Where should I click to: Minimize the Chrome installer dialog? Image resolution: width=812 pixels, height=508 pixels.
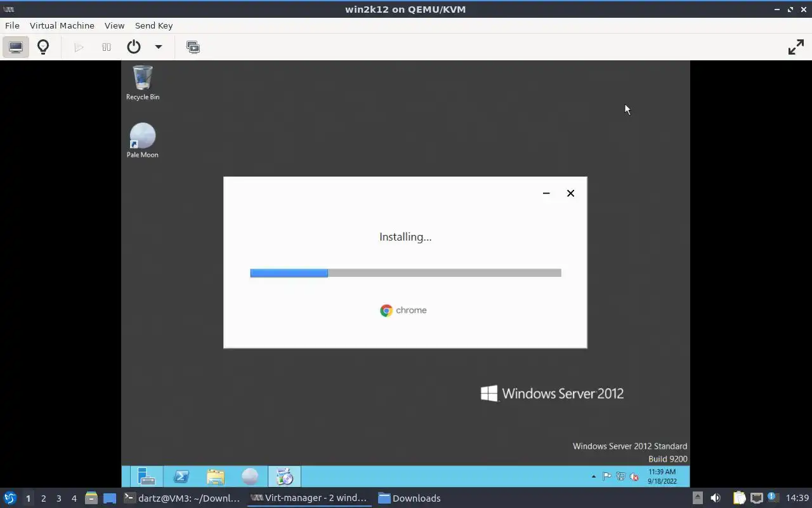pyautogui.click(x=546, y=193)
